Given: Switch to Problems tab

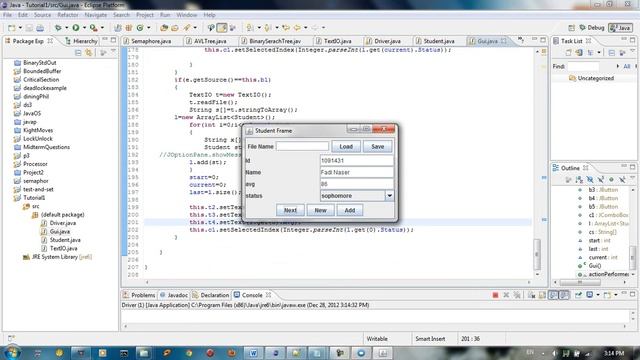Looking at the screenshot, I should tap(139, 295).
